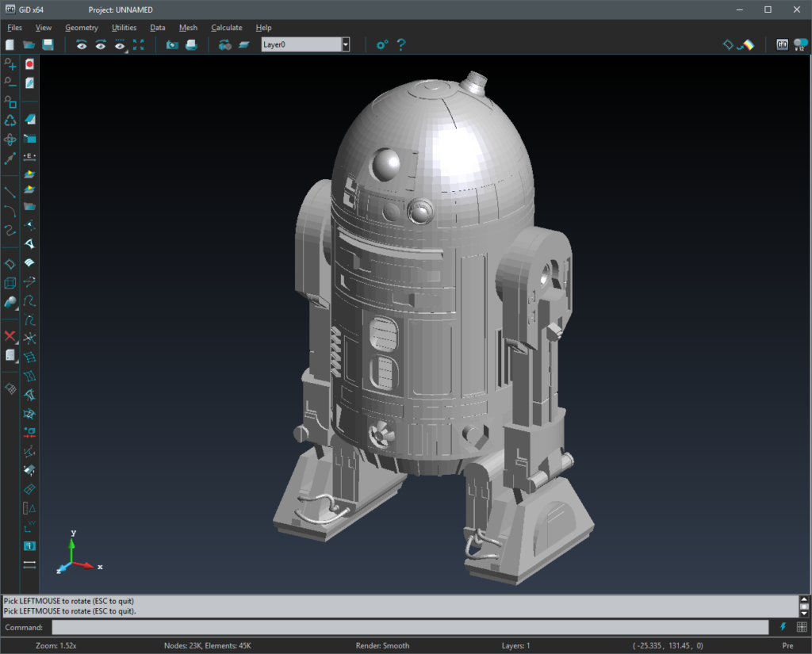The width and height of the screenshot is (812, 654).
Task: Expand the Layer0 dropdown arrow
Action: (x=346, y=44)
